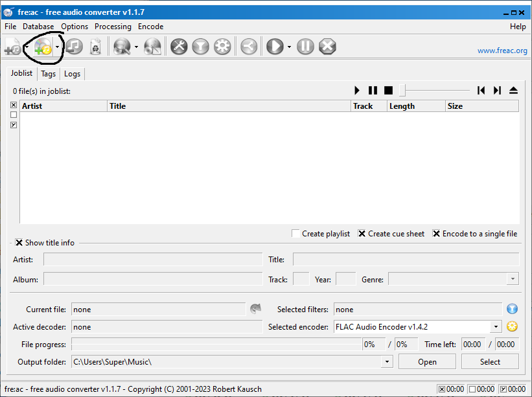The width and height of the screenshot is (532, 397).
Task: Expand dropdown arrow next to Add audio files
Action: click(x=27, y=47)
